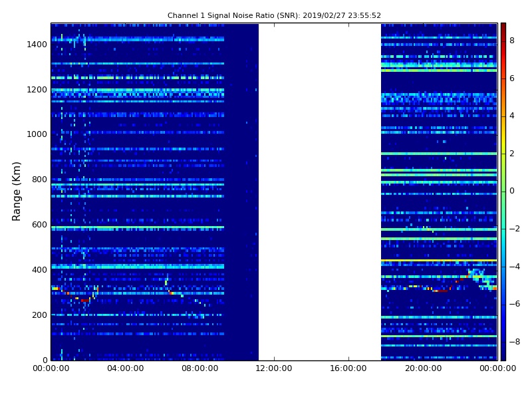
Task: Click the 12:00:00 time tick label
Action: pos(274,368)
